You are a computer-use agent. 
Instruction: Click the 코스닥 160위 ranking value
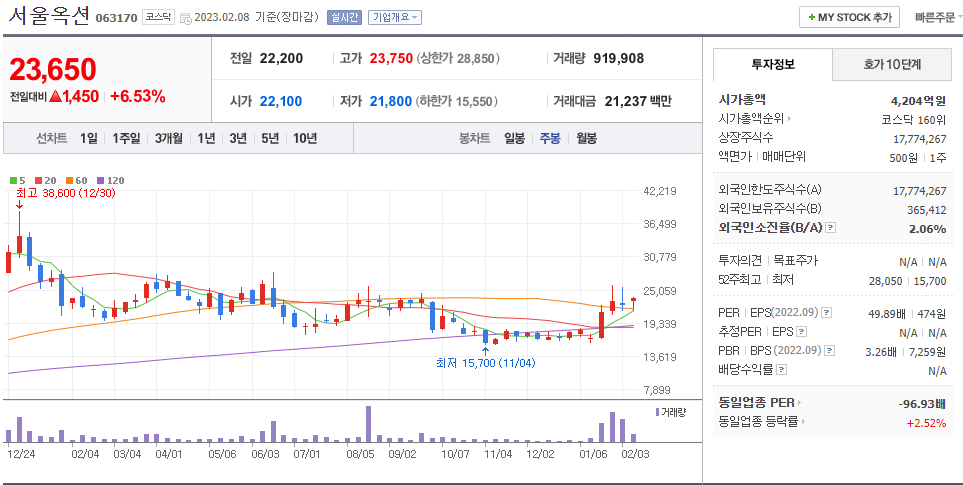(x=914, y=119)
